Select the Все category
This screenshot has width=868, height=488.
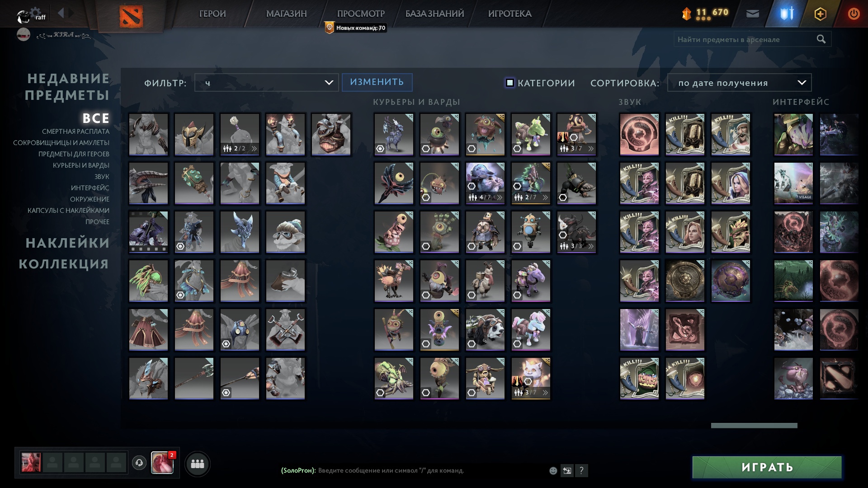coord(96,118)
